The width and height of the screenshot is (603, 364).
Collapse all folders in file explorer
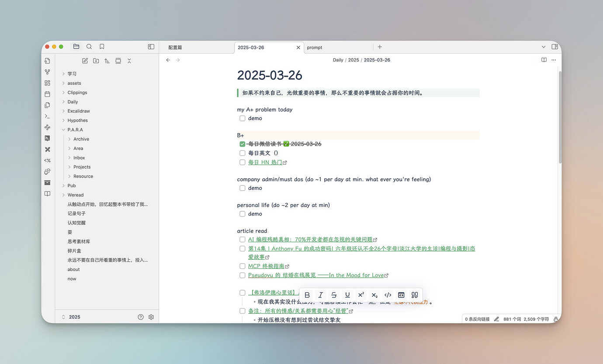pyautogui.click(x=129, y=61)
